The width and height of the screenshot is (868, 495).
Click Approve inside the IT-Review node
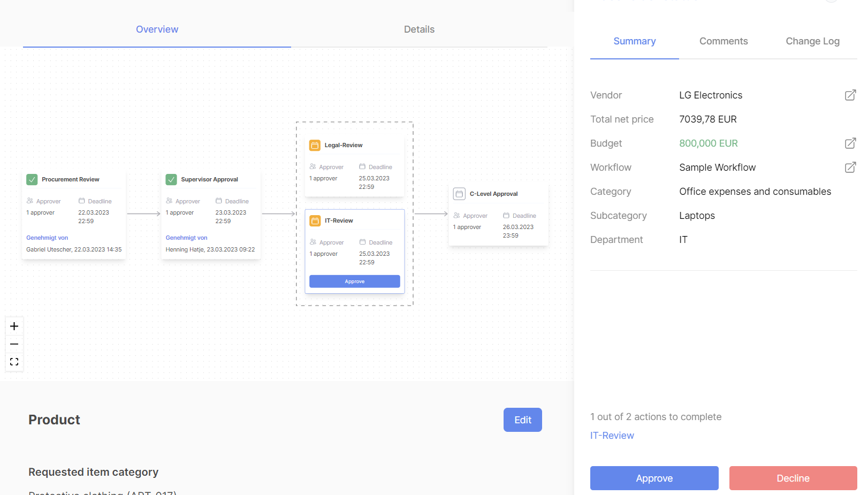coord(354,281)
